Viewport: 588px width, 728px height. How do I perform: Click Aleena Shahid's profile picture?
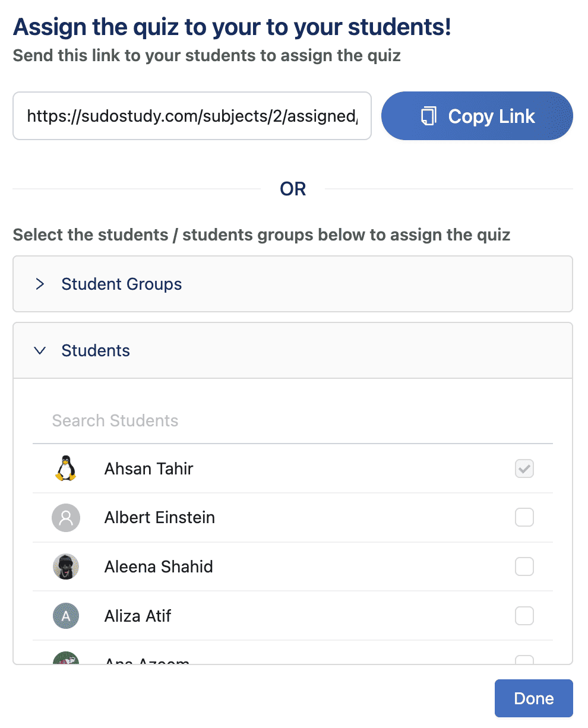coord(66,566)
